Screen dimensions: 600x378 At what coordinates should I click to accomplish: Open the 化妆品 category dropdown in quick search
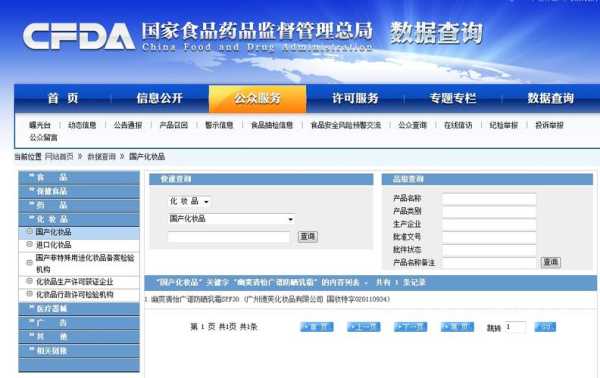coord(189,201)
